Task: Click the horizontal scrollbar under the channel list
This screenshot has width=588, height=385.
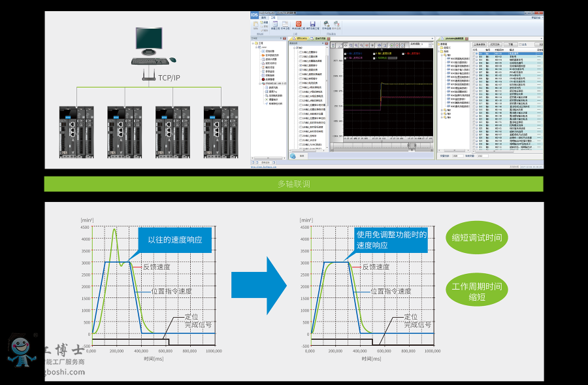Action: click(307, 150)
